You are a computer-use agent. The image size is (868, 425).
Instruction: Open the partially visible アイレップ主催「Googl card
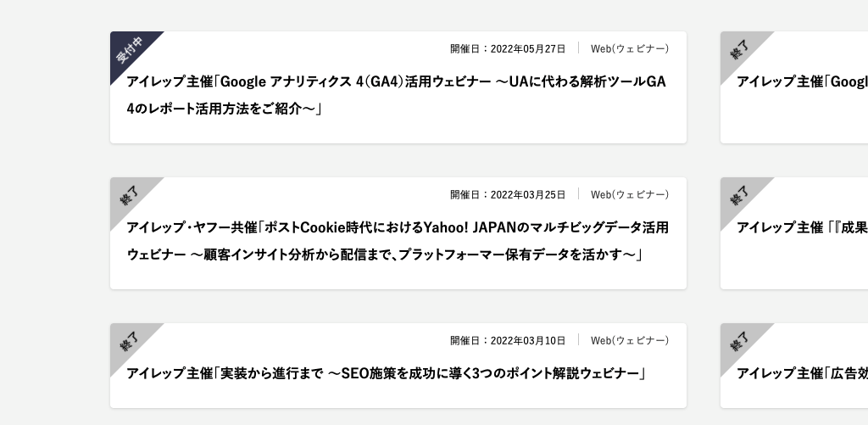click(801, 82)
